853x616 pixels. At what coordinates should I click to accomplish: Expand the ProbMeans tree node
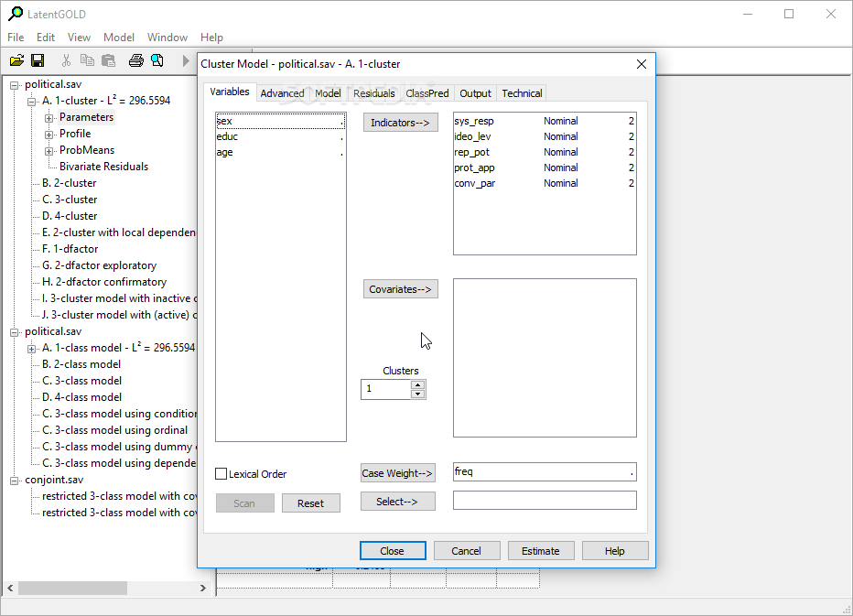coord(49,151)
